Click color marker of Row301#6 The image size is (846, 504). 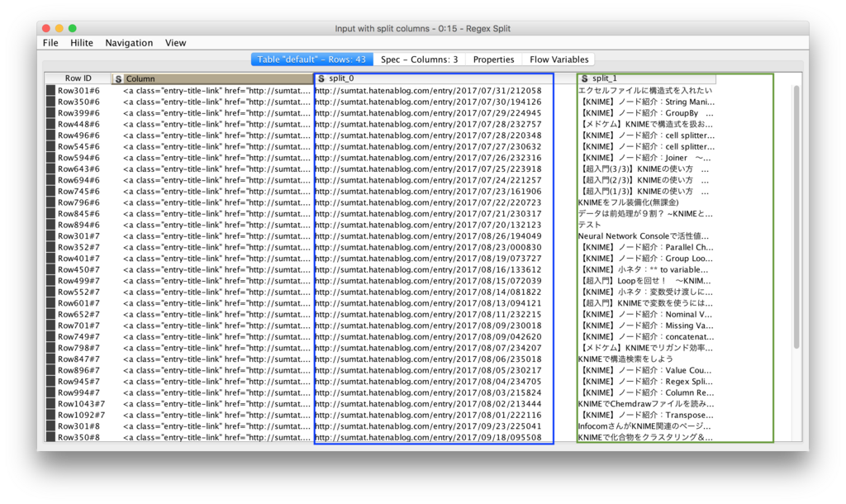click(50, 91)
